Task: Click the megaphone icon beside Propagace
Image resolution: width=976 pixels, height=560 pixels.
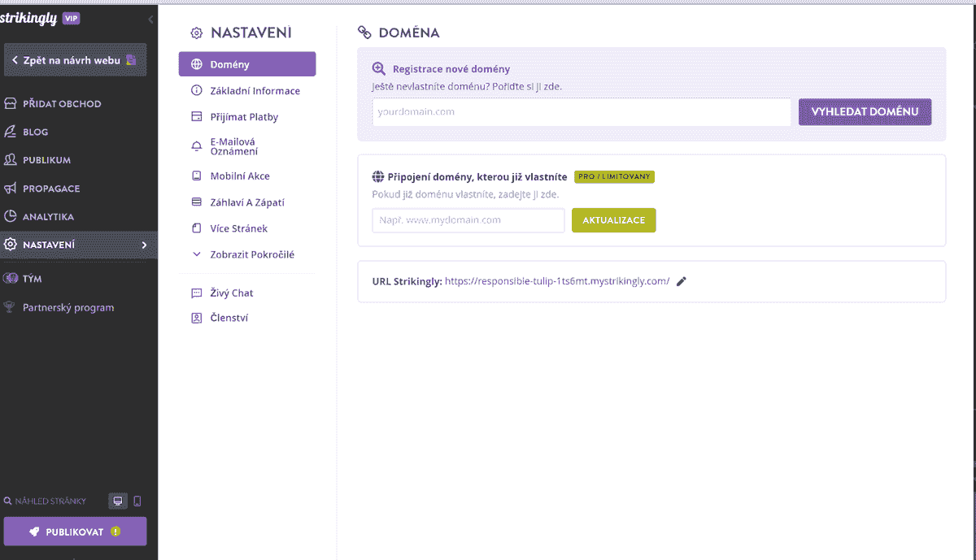Action: tap(10, 189)
